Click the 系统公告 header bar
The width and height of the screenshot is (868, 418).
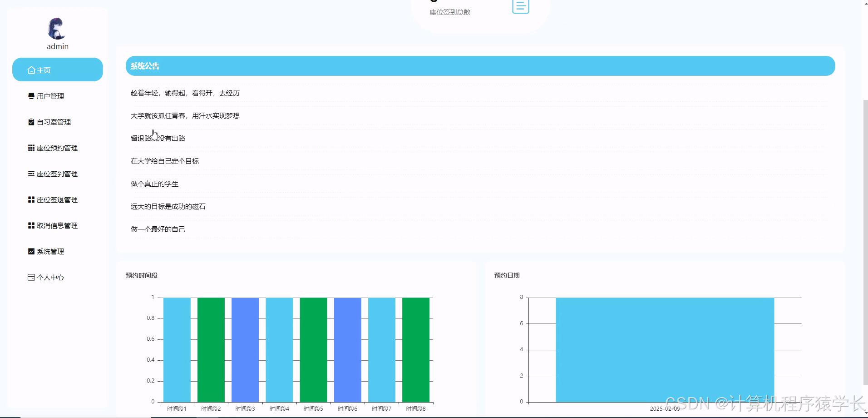click(x=480, y=66)
